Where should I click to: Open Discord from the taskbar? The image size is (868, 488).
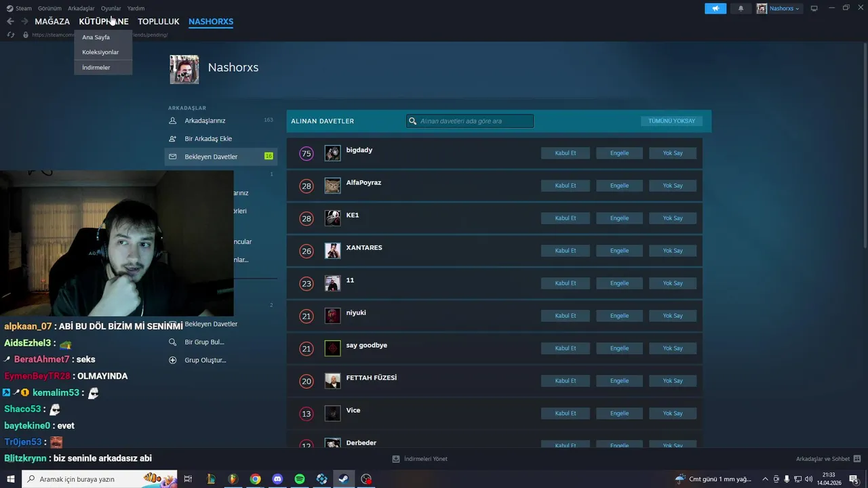tap(277, 479)
